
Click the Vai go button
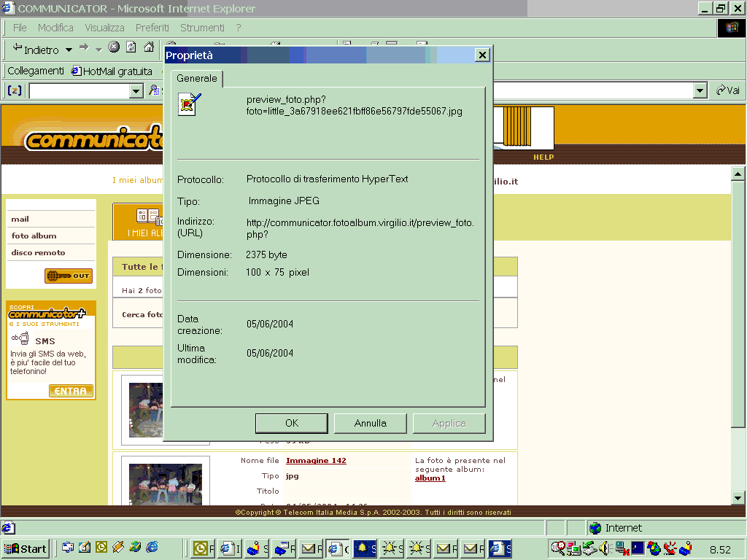pos(728,90)
